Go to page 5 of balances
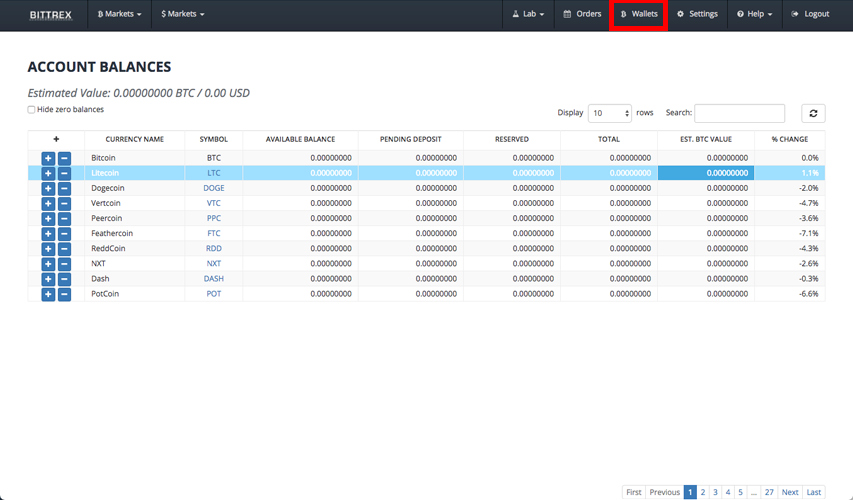Screen dimensions: 853x500 pyautogui.click(x=740, y=492)
